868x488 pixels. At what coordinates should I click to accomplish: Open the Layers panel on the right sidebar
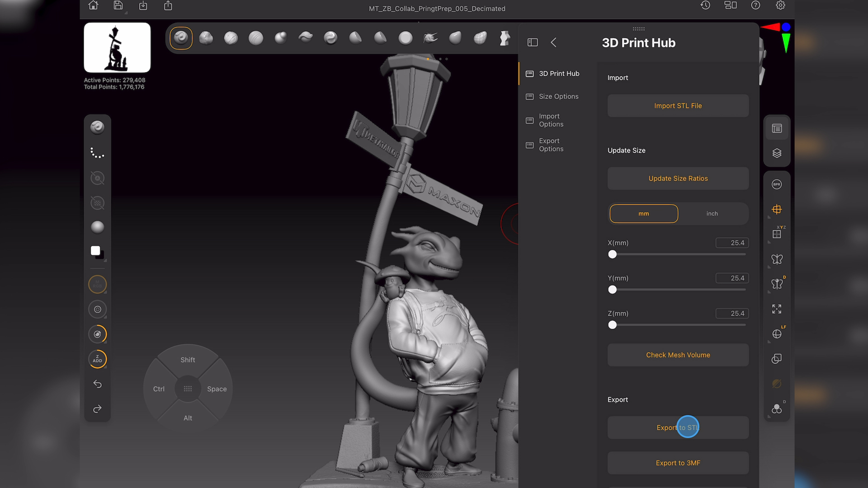point(777,153)
